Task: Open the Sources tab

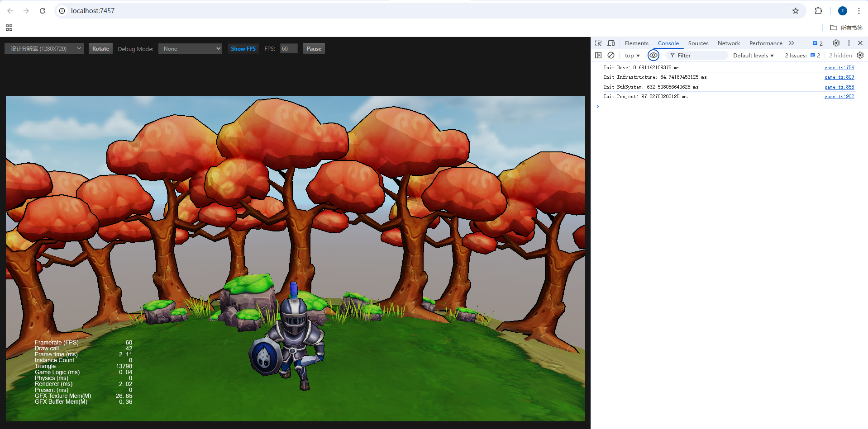Action: (698, 43)
